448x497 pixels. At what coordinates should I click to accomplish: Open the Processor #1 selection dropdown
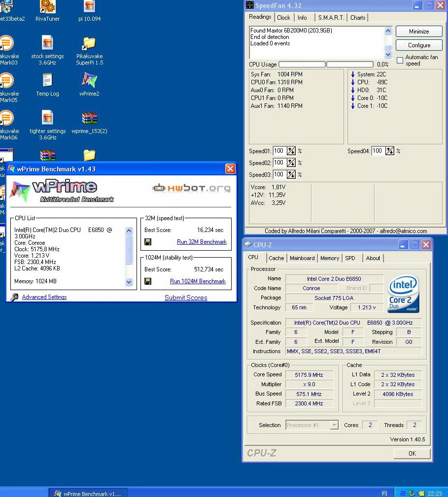coord(334,425)
